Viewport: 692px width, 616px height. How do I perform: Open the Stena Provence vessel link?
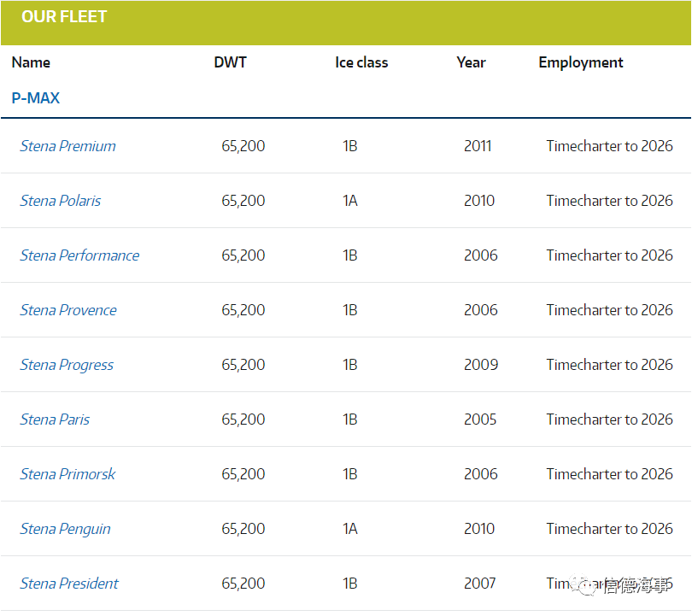coord(68,310)
